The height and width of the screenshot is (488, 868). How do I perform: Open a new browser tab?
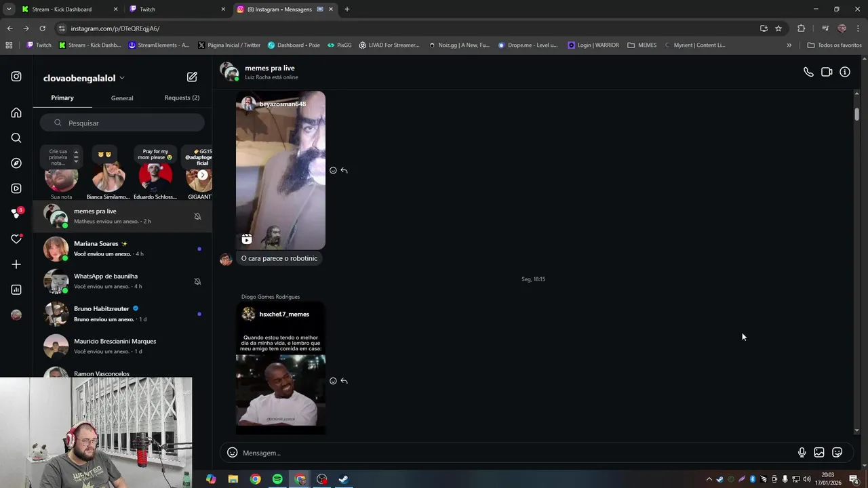[347, 9]
